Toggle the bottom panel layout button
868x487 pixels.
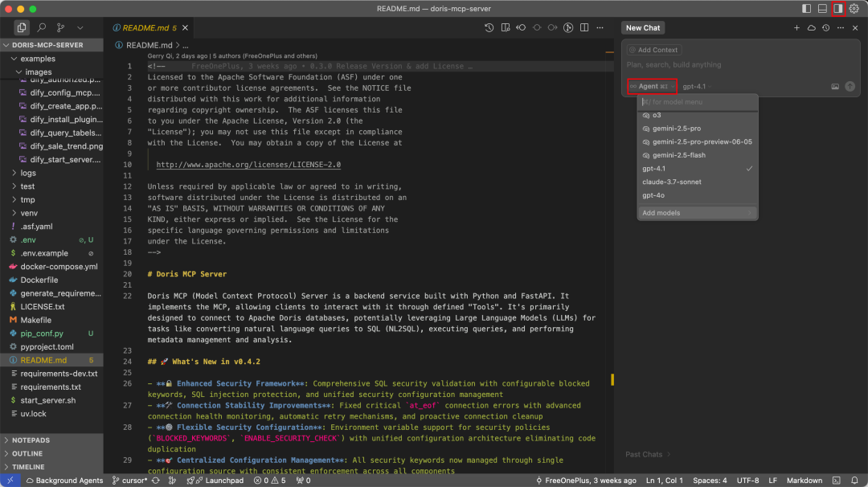click(822, 8)
